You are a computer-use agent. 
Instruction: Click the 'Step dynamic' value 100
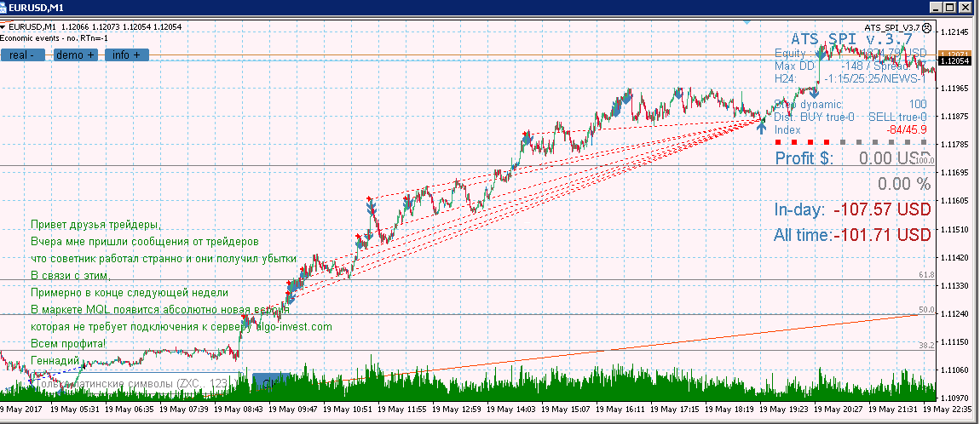pyautogui.click(x=918, y=104)
